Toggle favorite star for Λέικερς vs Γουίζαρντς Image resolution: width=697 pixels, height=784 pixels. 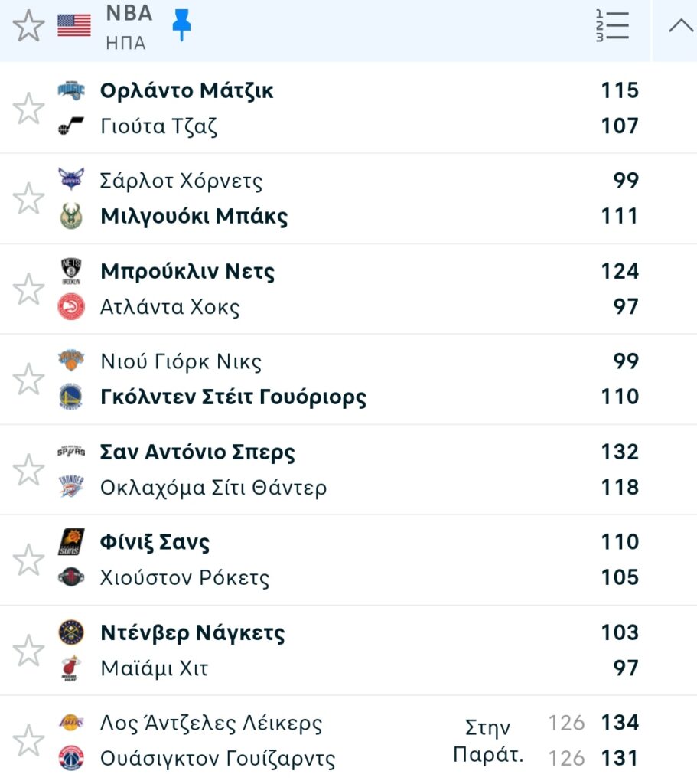29,740
